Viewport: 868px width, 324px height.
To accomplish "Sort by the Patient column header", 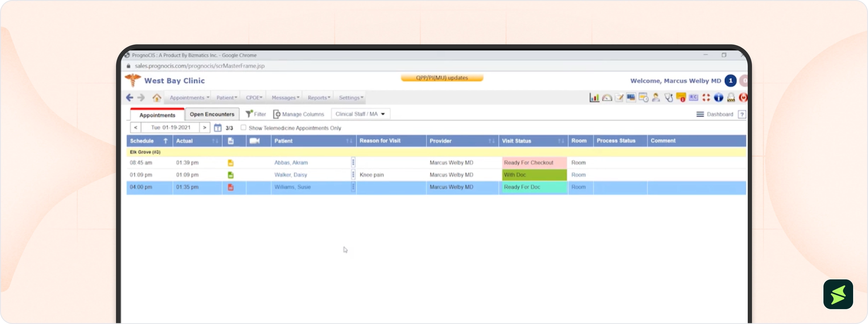I will point(313,141).
